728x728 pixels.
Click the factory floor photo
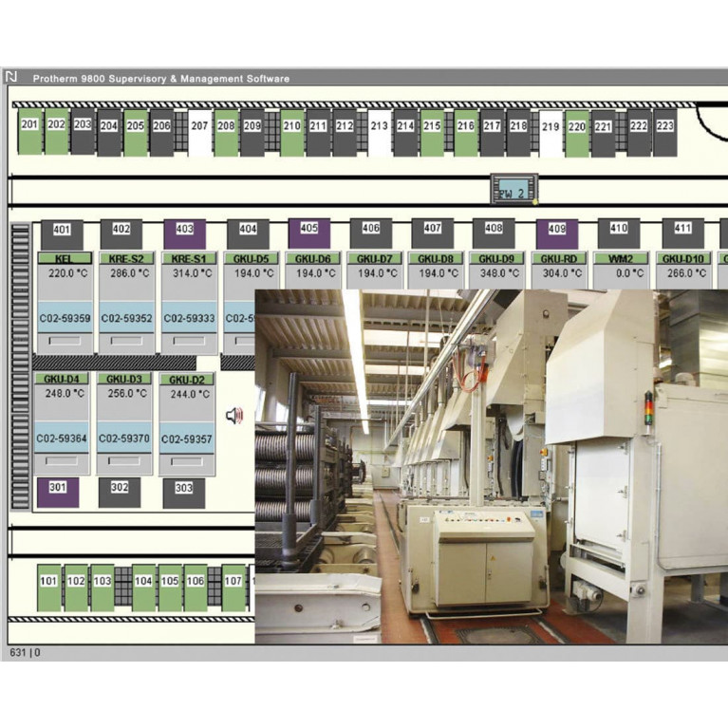pos(491,465)
